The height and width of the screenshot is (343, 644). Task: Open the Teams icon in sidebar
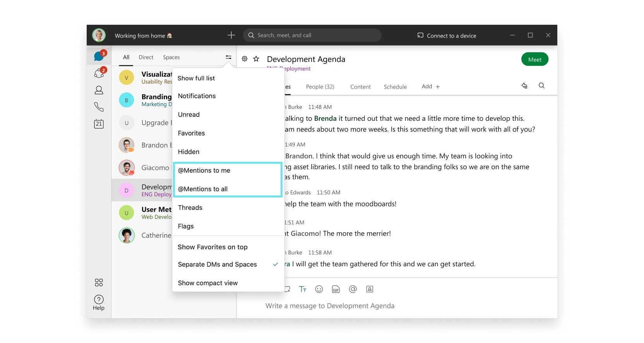99,73
